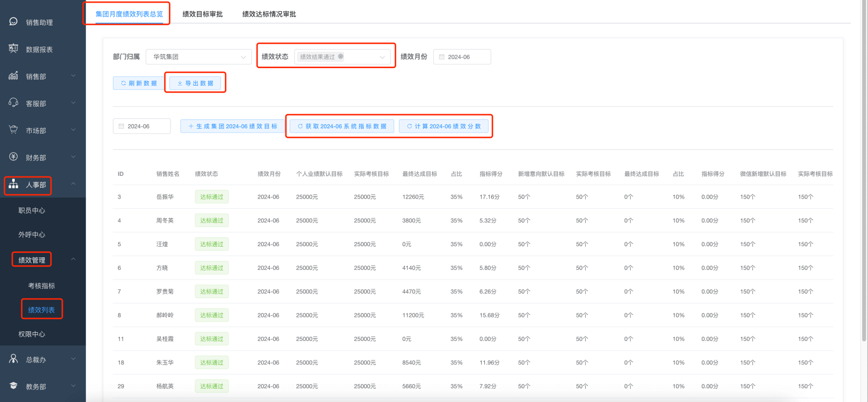The image size is (868, 402).
Task: Collapse the 人事部 sidebar section
Action: (x=73, y=184)
